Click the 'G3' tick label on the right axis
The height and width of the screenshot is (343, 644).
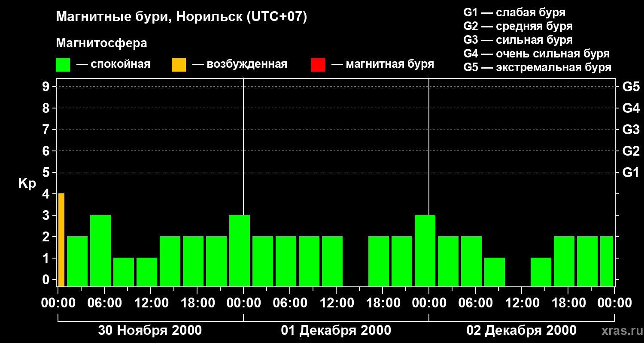(631, 130)
